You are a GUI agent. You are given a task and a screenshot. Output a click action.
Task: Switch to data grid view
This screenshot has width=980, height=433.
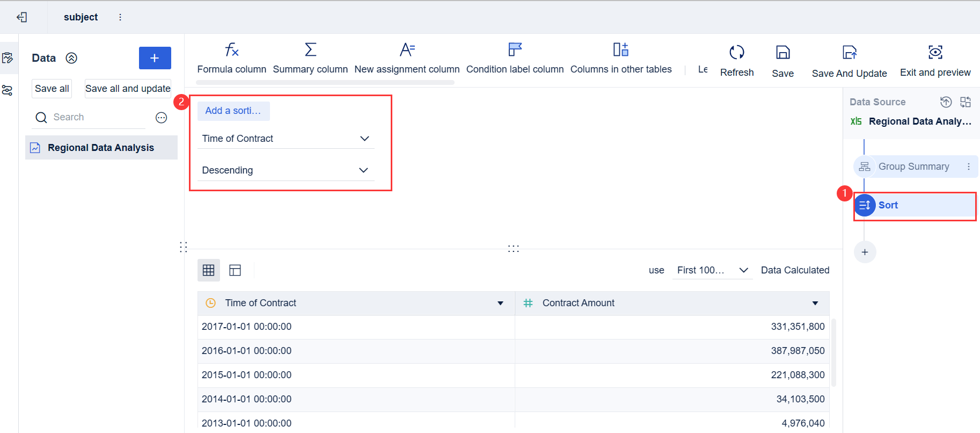[209, 270]
